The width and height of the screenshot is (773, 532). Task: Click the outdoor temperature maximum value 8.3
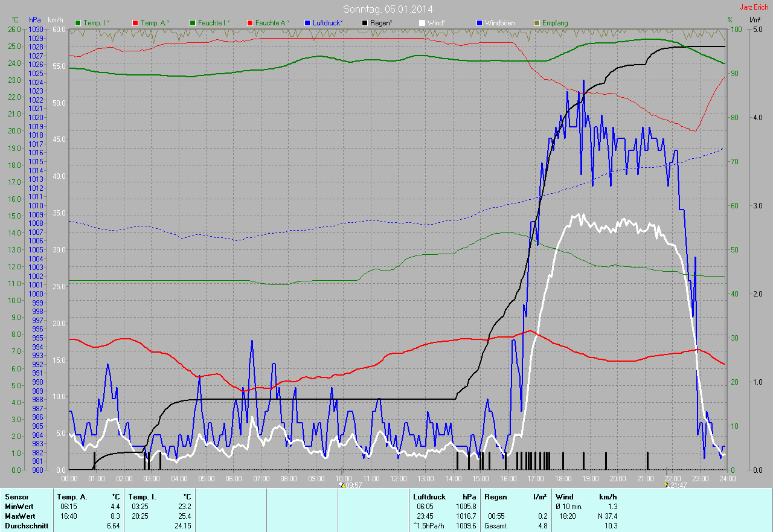[115, 516]
